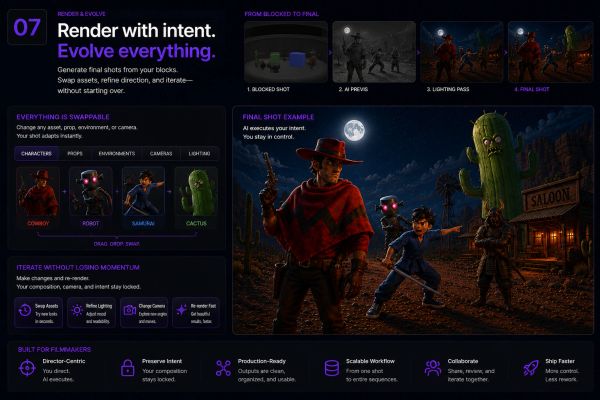Click the Director-Centric crosshair icon

[27, 368]
